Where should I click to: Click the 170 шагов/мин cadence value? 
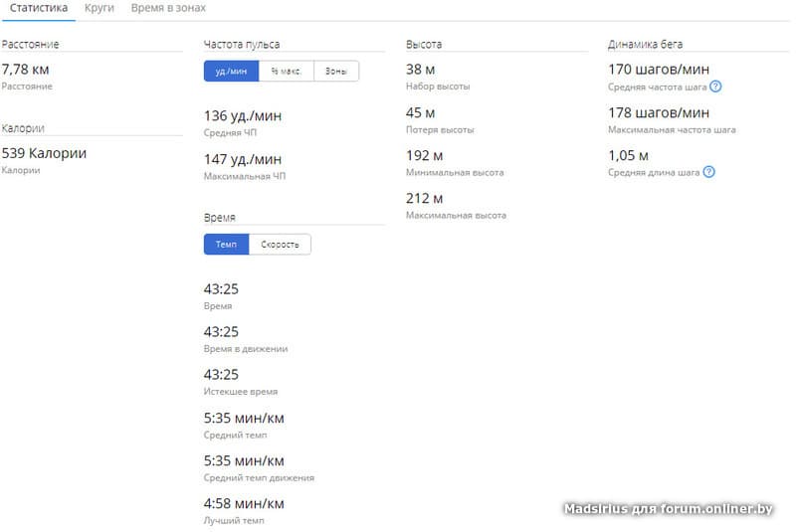[659, 70]
